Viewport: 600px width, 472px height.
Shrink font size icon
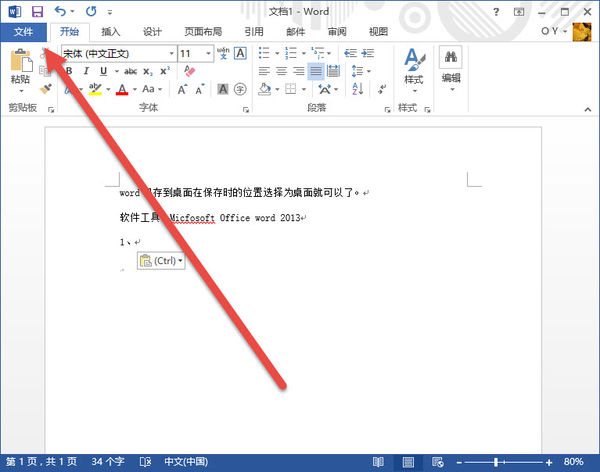pos(200,89)
